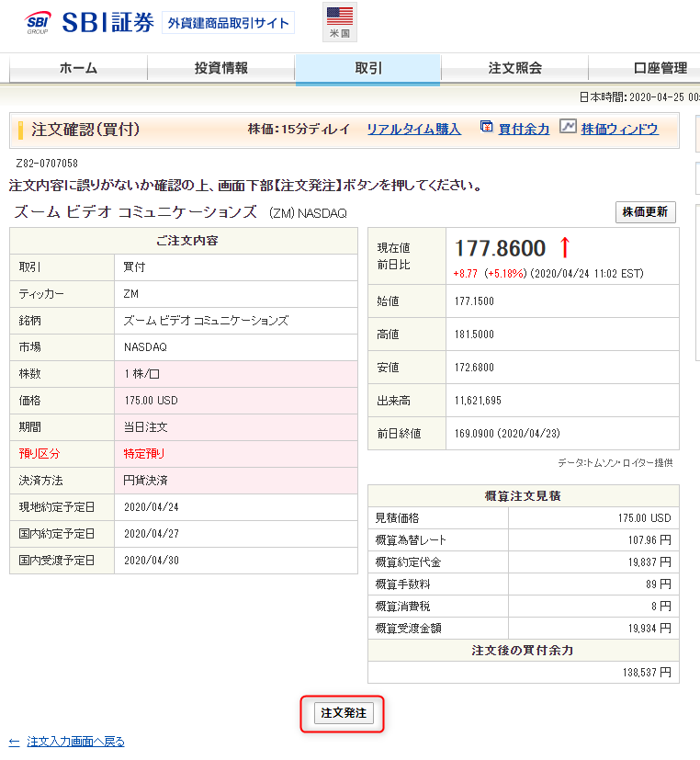Switch to the 注文照会 tab
The height and width of the screenshot is (760, 700).
[515, 68]
